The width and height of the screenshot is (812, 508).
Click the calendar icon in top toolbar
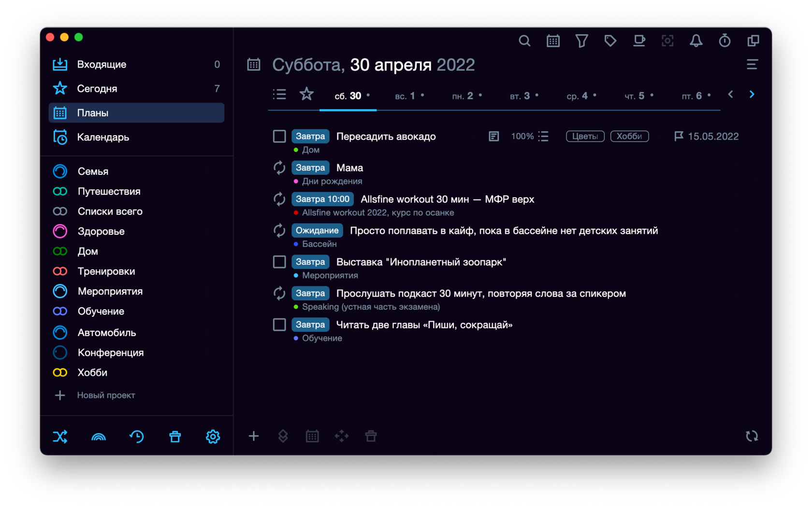click(x=553, y=41)
